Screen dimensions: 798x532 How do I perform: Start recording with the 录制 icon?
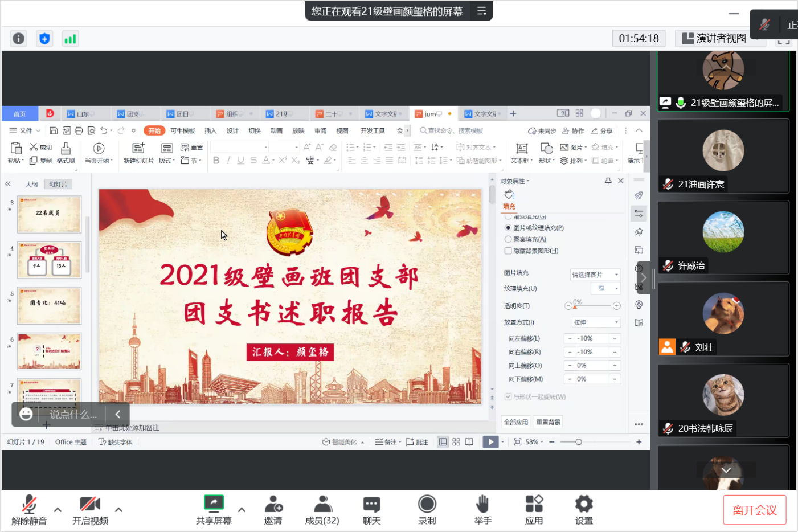click(427, 505)
